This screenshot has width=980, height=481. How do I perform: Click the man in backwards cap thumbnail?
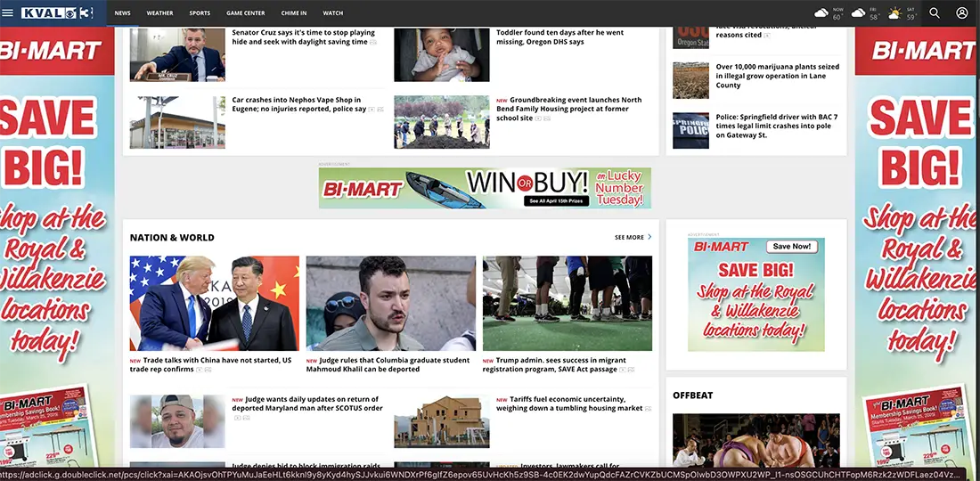point(177,421)
